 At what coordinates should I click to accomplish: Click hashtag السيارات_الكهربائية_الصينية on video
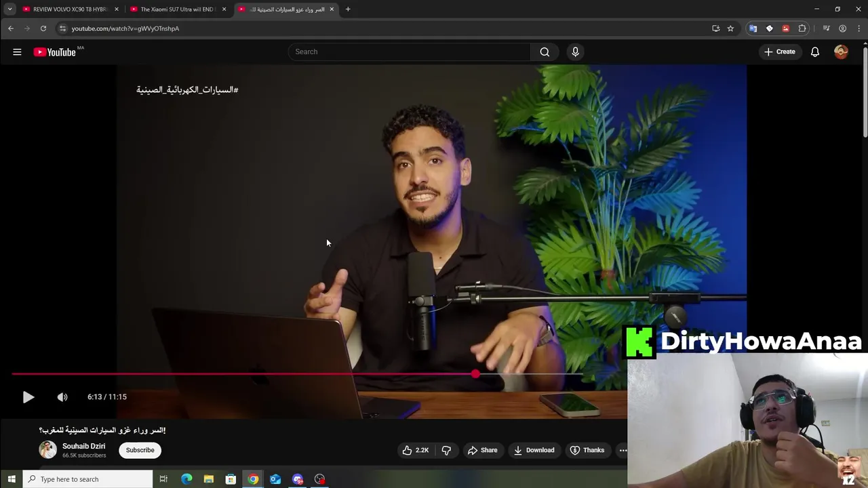[187, 89]
